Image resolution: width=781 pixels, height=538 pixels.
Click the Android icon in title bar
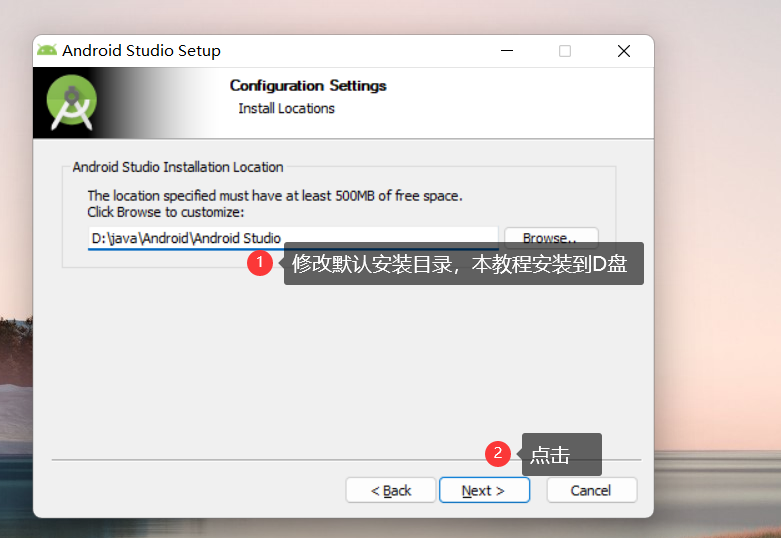[x=47, y=50]
